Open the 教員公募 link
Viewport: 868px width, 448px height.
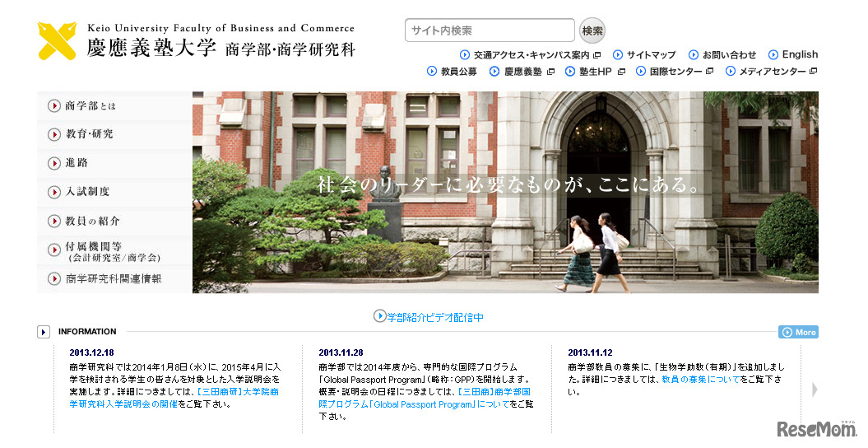coord(459,72)
